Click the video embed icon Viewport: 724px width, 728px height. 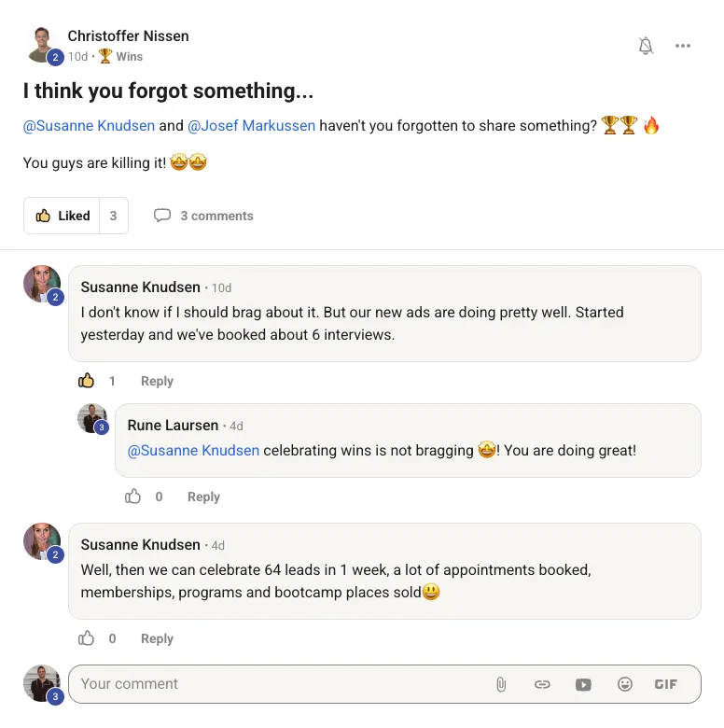coord(583,684)
